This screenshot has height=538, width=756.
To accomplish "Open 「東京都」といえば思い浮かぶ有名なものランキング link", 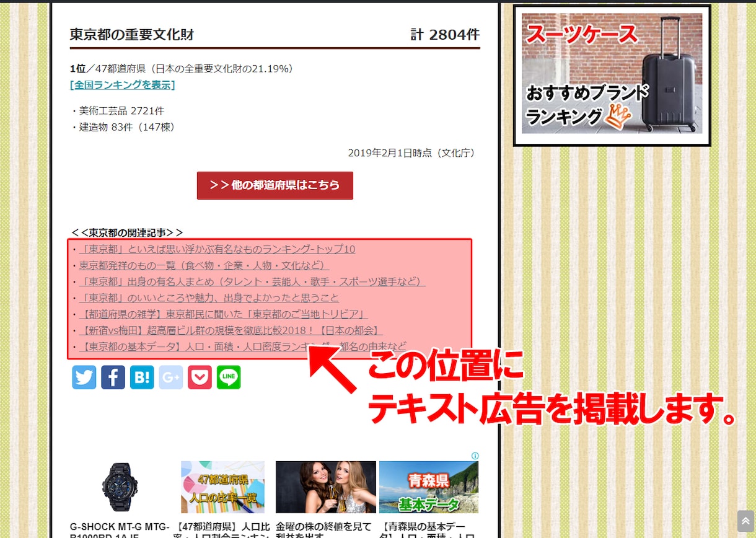I will tap(217, 249).
